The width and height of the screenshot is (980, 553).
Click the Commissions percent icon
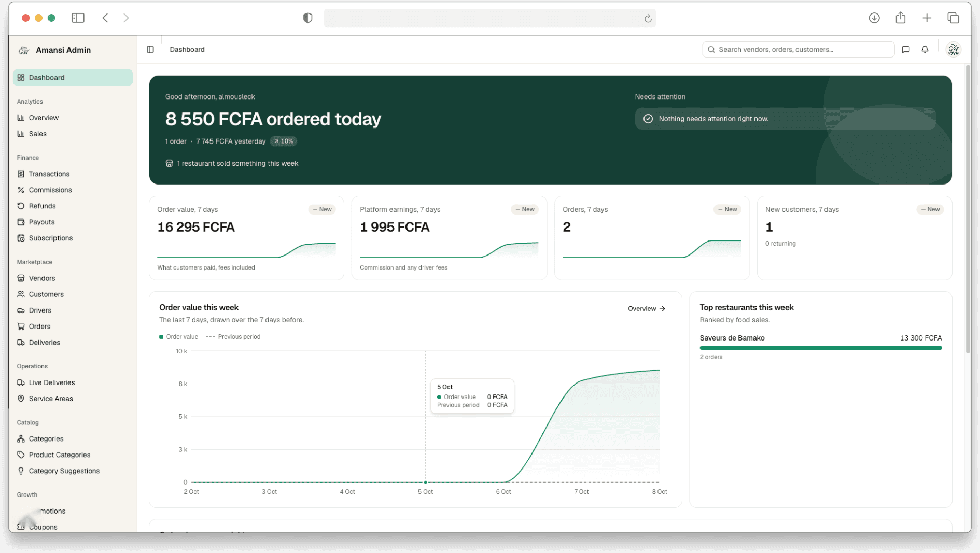point(21,190)
